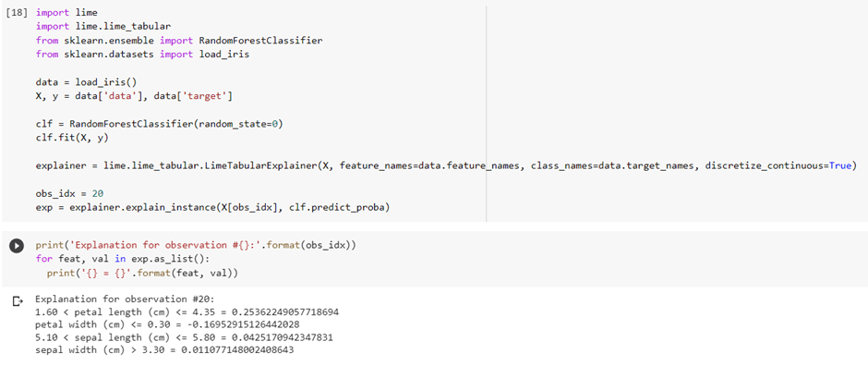Screen dimensions: 868x366
Task: Click the petal width output line
Action: [x=167, y=324]
